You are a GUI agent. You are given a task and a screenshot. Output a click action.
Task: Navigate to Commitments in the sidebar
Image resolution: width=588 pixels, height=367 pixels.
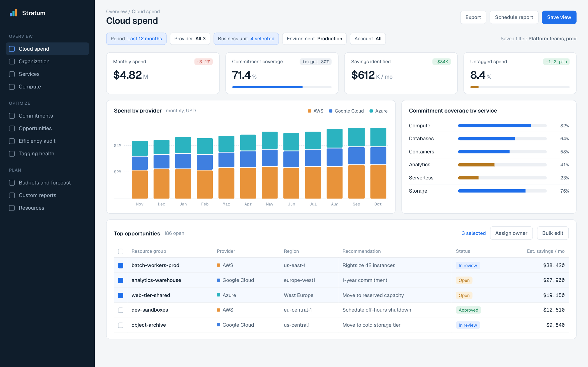[x=47, y=116]
